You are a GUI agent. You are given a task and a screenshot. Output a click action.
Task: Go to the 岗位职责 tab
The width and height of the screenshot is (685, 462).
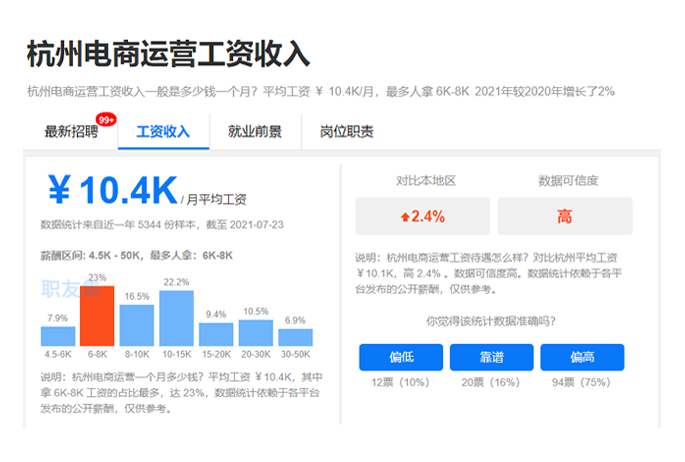click(x=346, y=131)
